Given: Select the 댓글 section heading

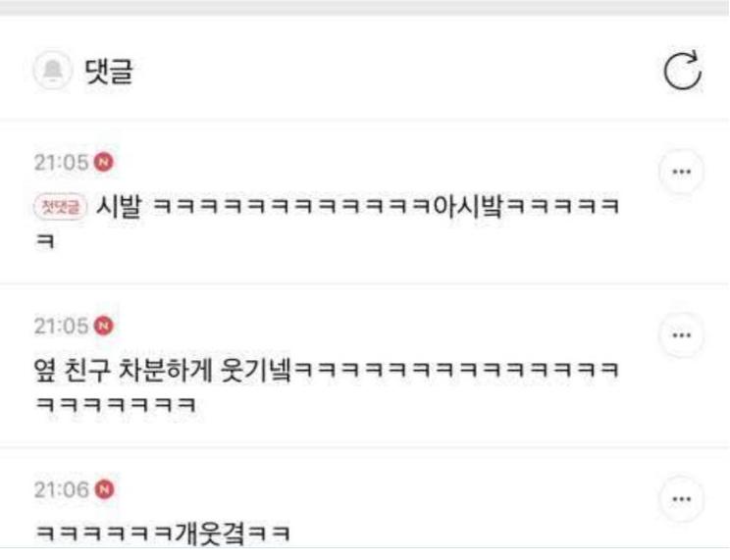Looking at the screenshot, I should click(x=109, y=71).
